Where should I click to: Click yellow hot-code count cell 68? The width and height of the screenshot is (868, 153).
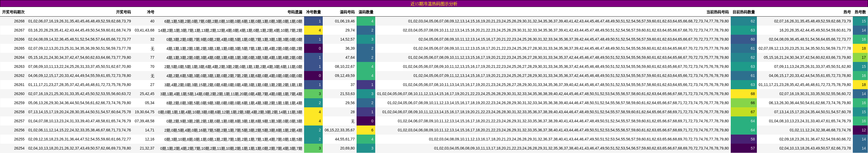pos(744,93)
